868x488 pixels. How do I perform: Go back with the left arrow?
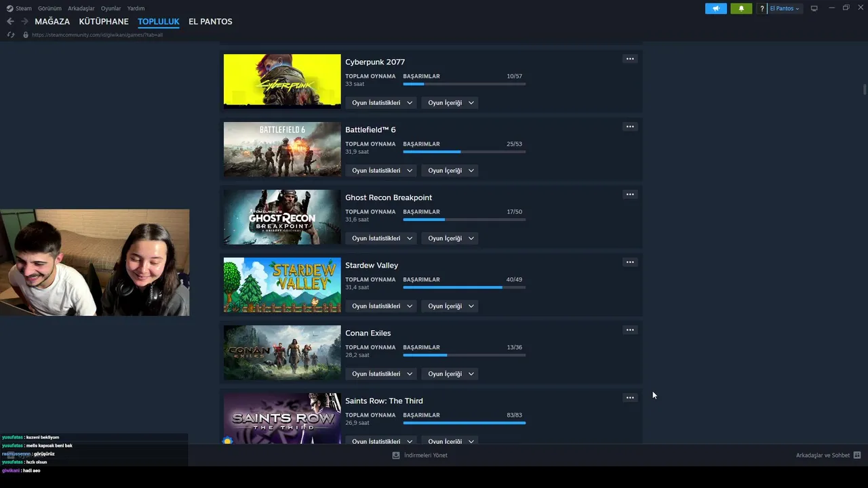tap(10, 22)
